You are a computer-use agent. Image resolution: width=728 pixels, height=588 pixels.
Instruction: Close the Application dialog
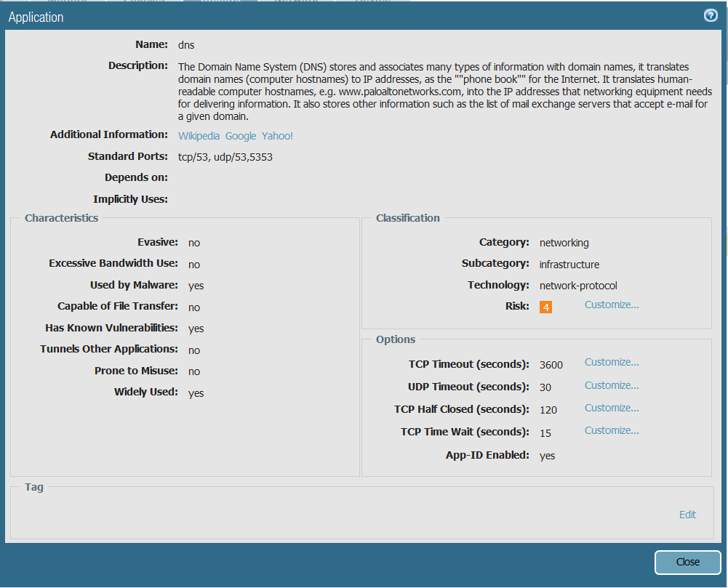pyautogui.click(x=687, y=562)
